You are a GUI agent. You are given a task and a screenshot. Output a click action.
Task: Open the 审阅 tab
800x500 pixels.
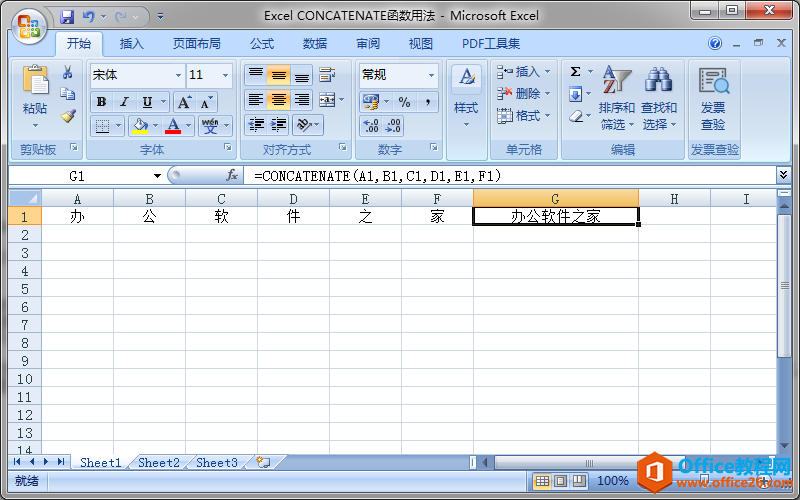368,44
